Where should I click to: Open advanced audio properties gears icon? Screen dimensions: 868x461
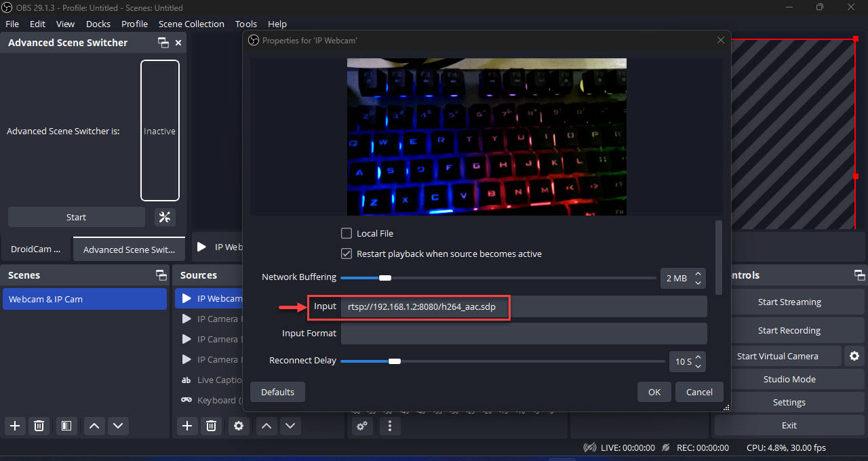(x=363, y=426)
